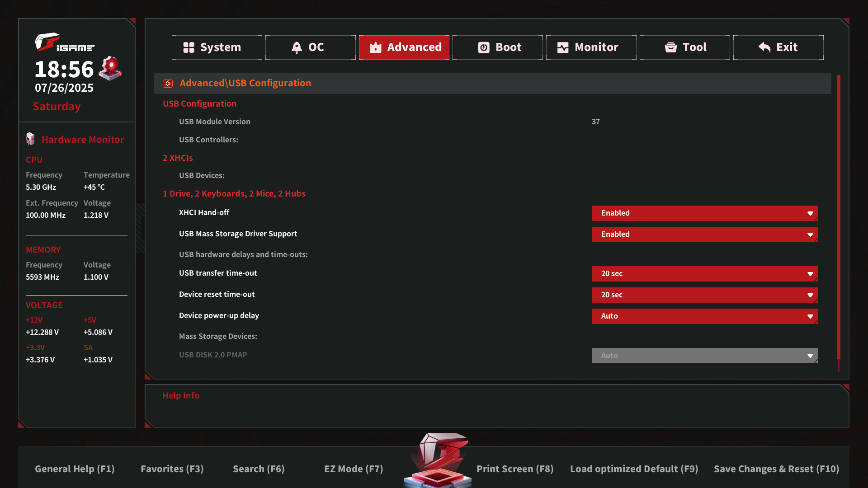The image size is (868, 488).
Task: Click the rocket icon on OC tab
Action: point(297,47)
